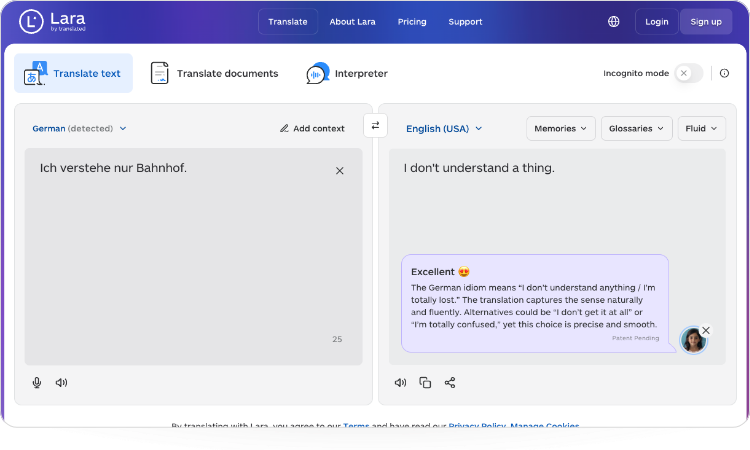Image resolution: width=750 pixels, height=450 pixels.
Task: Close the translation quality feedback bubble
Action: [x=706, y=330]
